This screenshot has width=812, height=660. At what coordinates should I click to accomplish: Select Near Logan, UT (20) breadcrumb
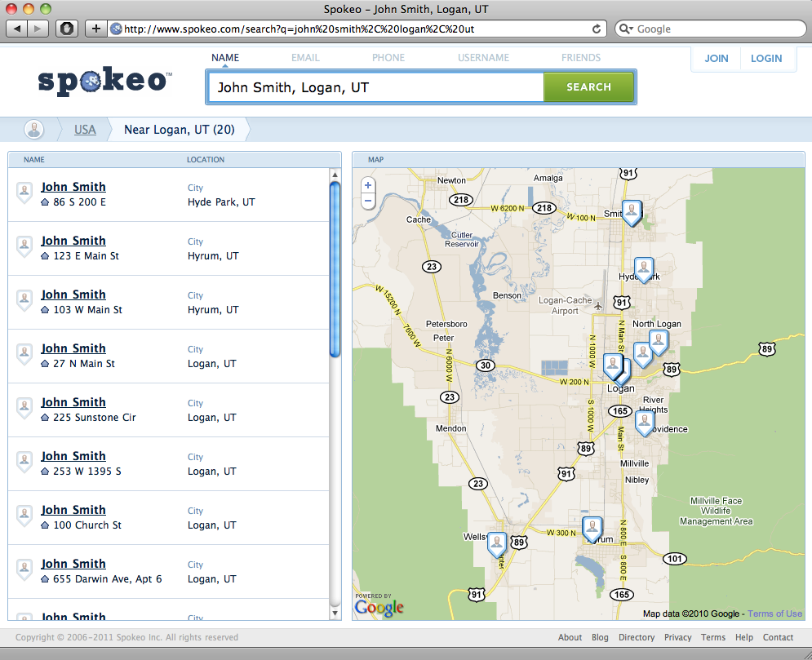[180, 130]
